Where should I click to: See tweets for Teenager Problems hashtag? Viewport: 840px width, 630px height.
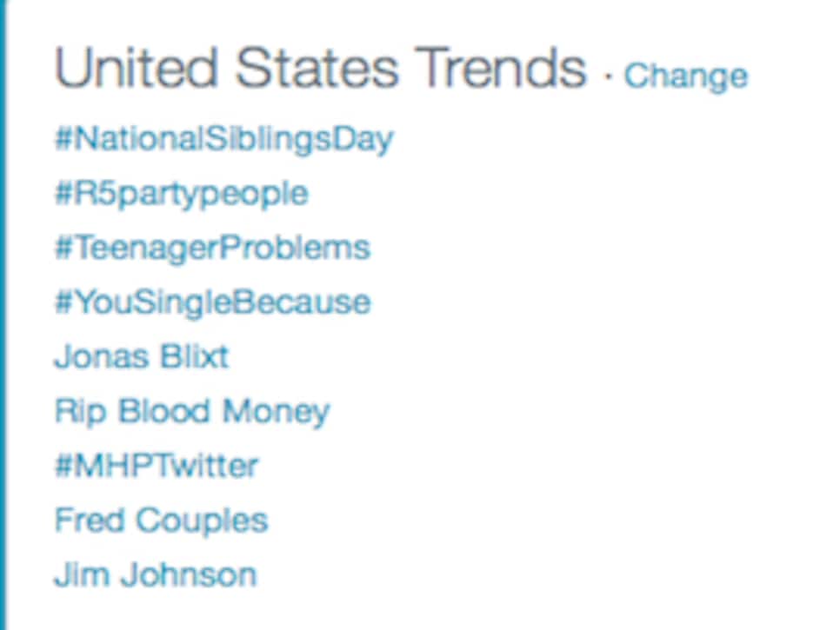[213, 249]
